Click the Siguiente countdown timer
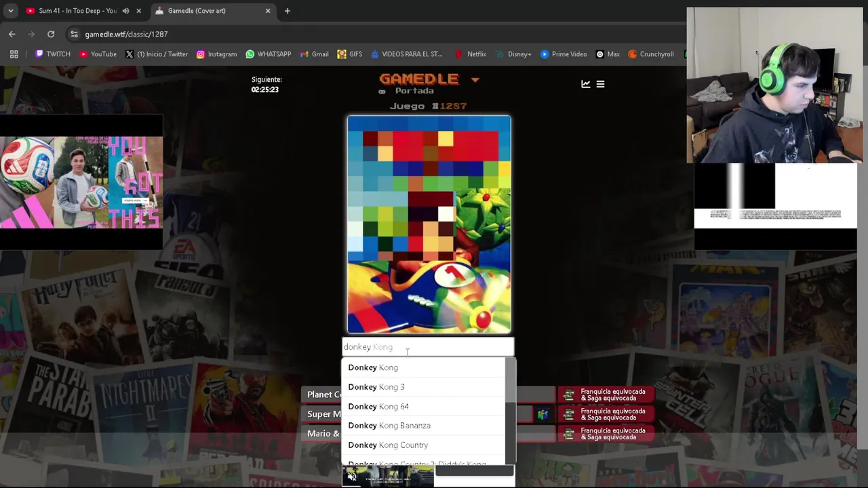Screen dimensions: 868x488 pyautogui.click(x=267, y=85)
